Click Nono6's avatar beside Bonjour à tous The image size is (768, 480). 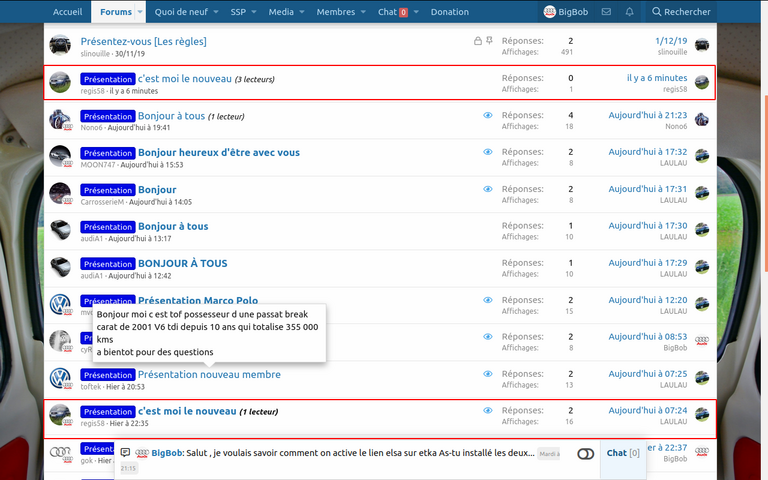60,120
